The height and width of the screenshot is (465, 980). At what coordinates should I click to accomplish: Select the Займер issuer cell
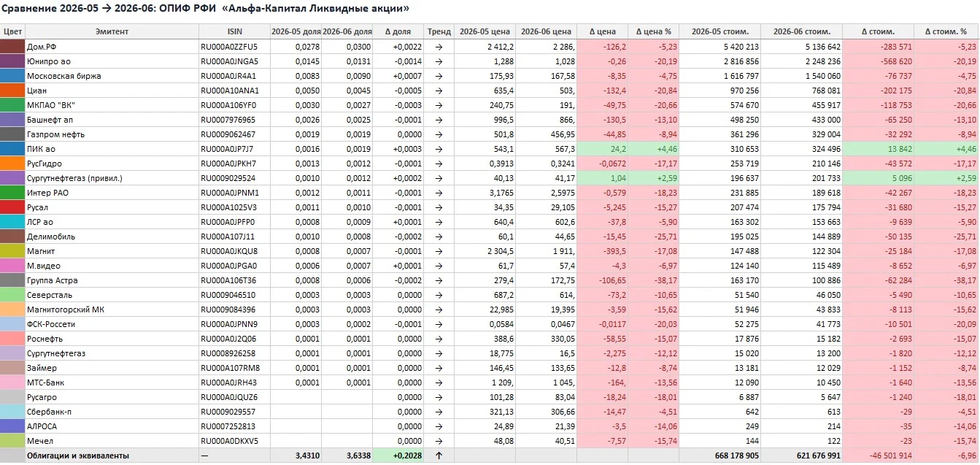tap(112, 368)
